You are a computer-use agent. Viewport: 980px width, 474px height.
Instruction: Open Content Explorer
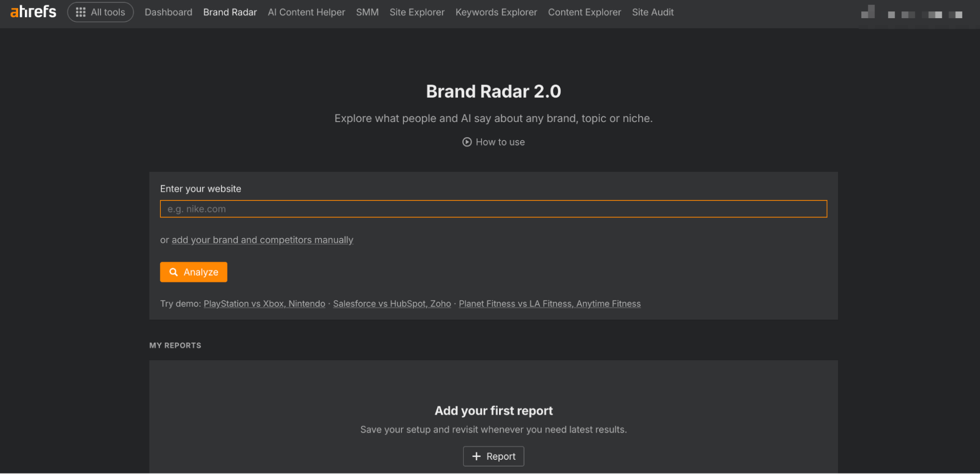584,12
